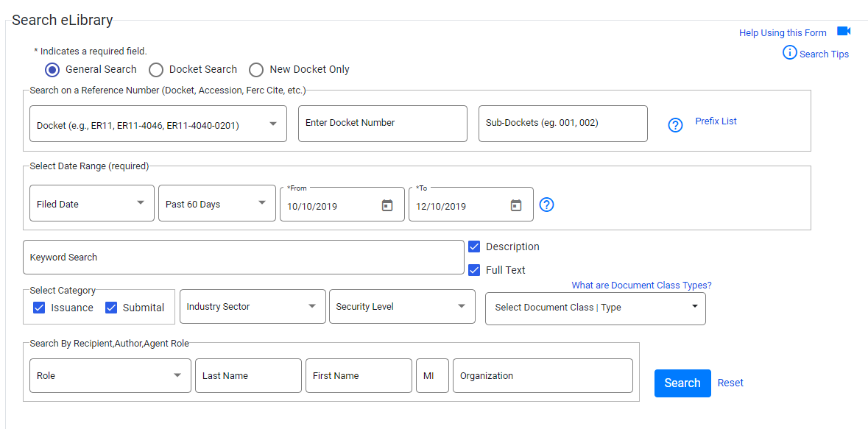This screenshot has height=429, width=868.
Task: Click the video camera icon near Help Using this Form
Action: 844,31
